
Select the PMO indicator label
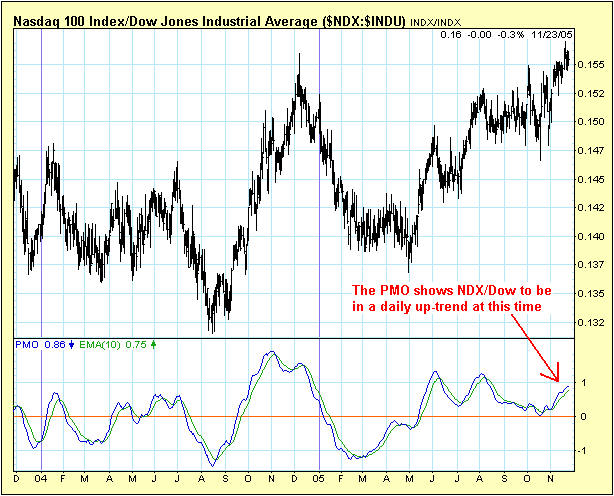point(27,343)
